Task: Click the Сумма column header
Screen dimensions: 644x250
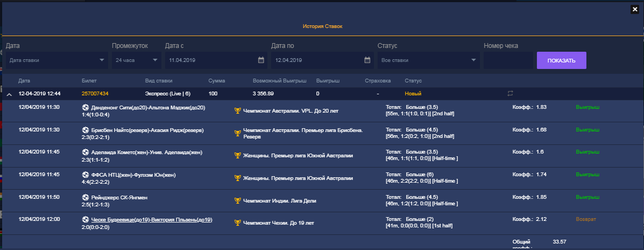Action: click(x=217, y=81)
